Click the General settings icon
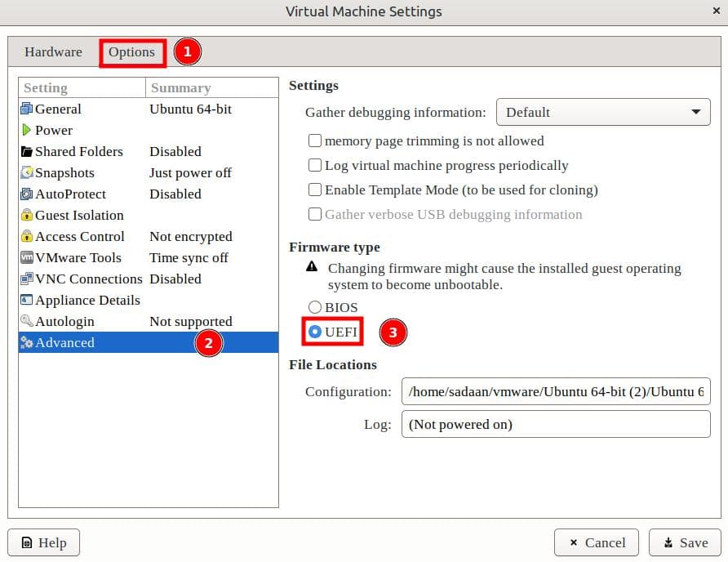This screenshot has width=728, height=562. coord(26,109)
